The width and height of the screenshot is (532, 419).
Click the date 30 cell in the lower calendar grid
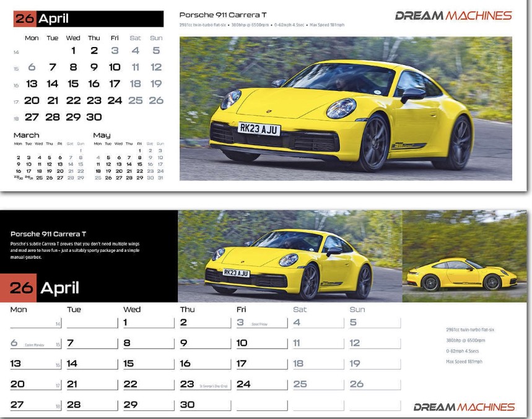(x=205, y=405)
